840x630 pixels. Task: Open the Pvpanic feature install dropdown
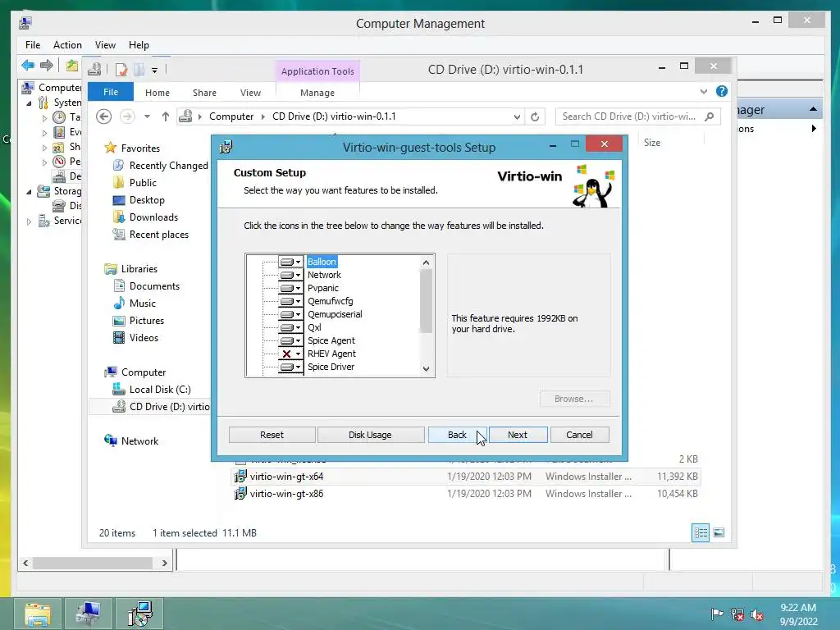click(x=291, y=288)
